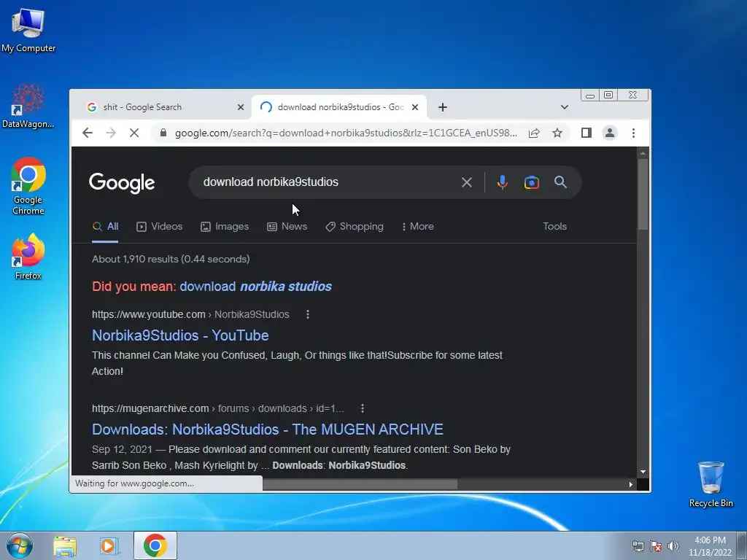Click the youtube.com result URL
This screenshot has width=747, height=560.
point(190,314)
